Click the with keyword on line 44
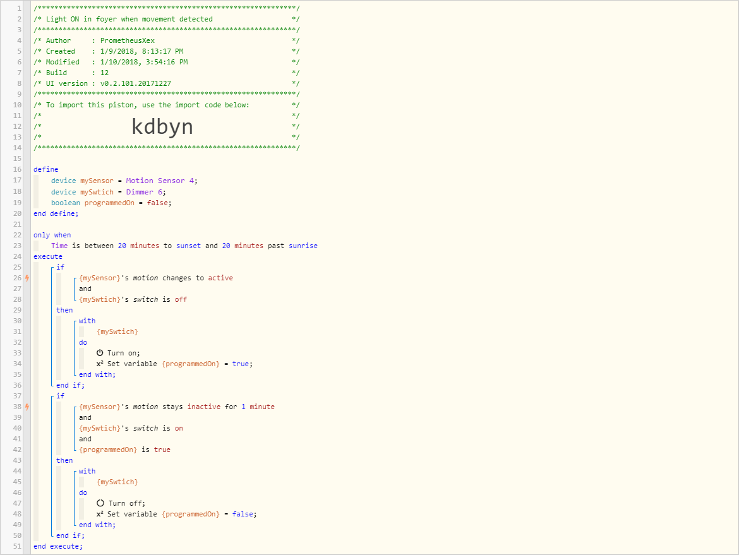 tap(87, 472)
